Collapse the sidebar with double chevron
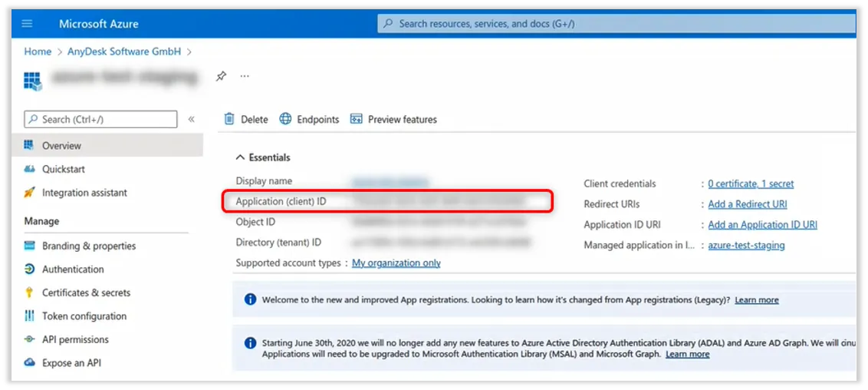Screen dimensions: 868x390 pyautogui.click(x=191, y=119)
